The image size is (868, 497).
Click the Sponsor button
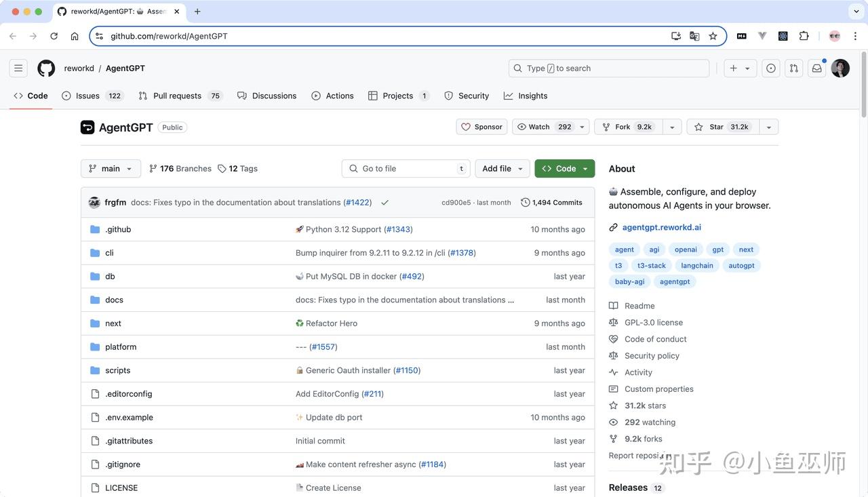point(482,127)
